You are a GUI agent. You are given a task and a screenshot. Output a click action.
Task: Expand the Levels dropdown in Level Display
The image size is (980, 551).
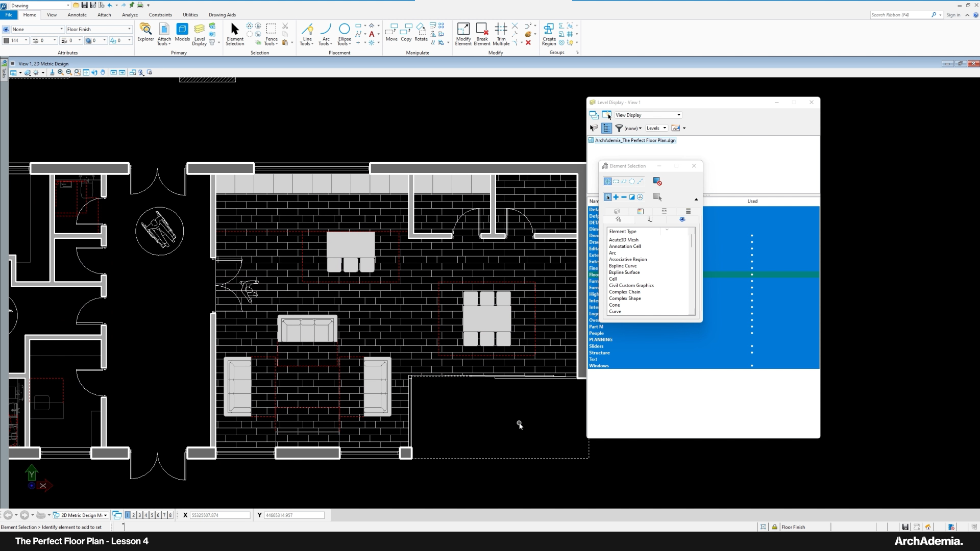coord(656,129)
